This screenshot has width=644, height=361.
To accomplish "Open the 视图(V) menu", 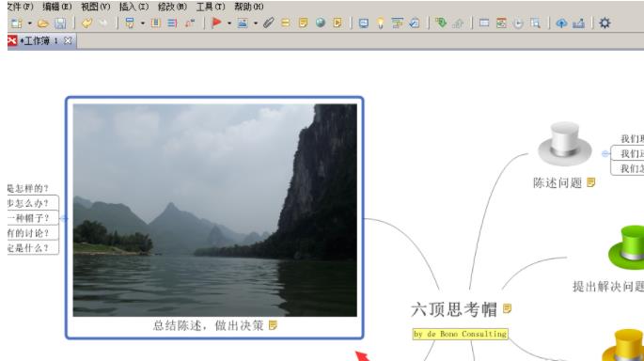I will point(95,7).
